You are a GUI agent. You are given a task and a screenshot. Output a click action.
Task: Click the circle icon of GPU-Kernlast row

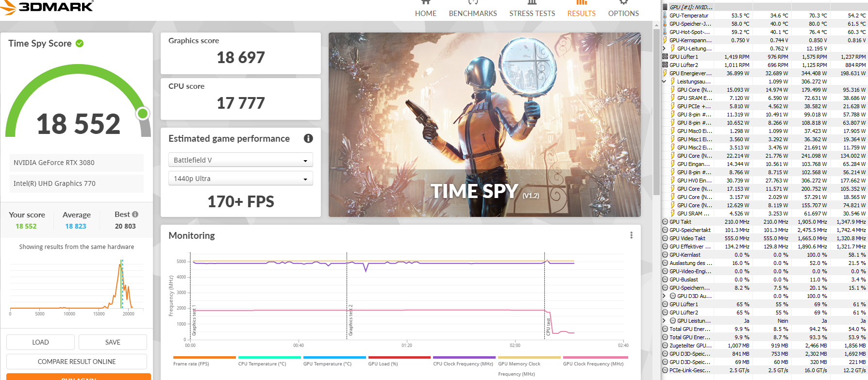pos(665,255)
